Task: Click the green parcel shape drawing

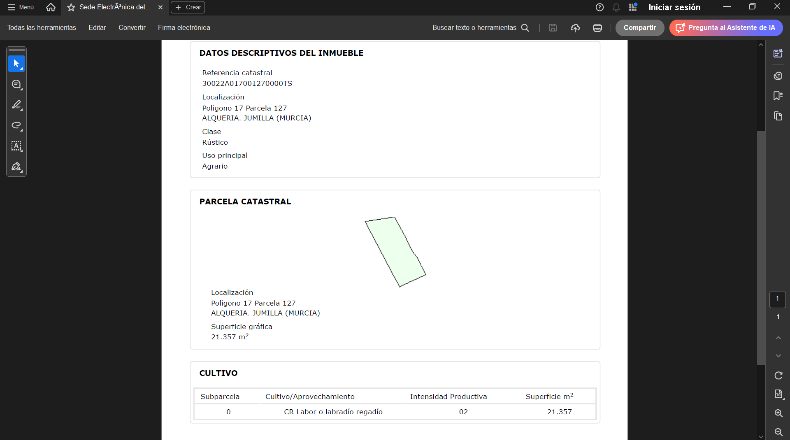Action: click(396, 252)
